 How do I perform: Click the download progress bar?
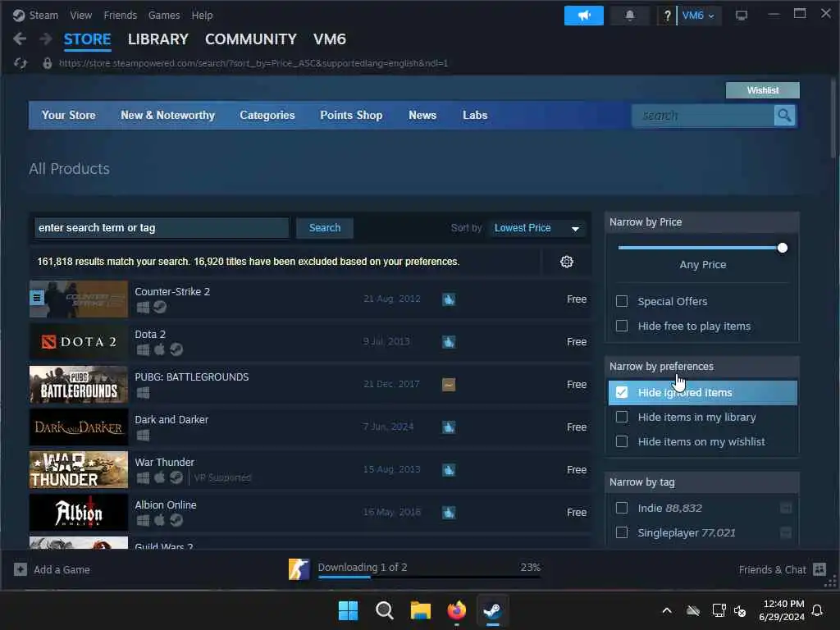tap(429, 577)
